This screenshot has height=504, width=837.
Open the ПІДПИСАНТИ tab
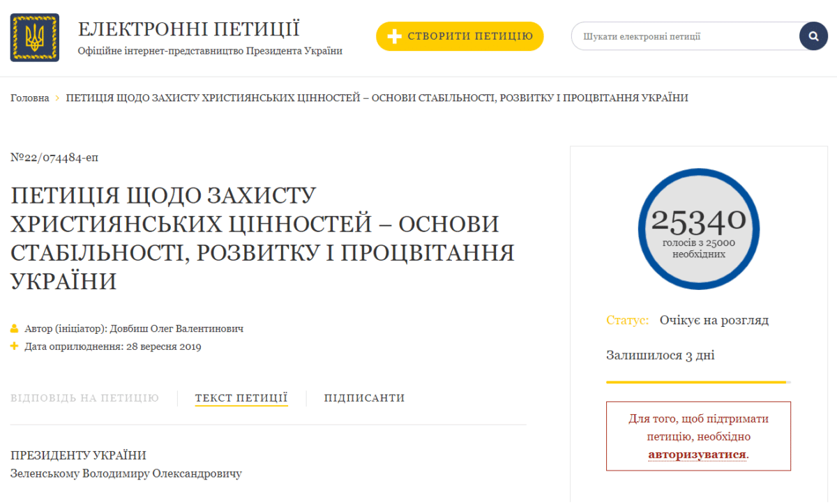click(x=364, y=397)
